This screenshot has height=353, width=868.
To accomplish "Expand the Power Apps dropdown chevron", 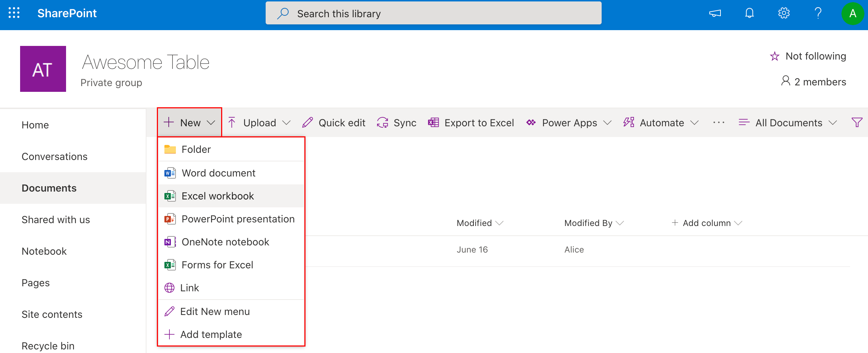I will click(x=607, y=123).
